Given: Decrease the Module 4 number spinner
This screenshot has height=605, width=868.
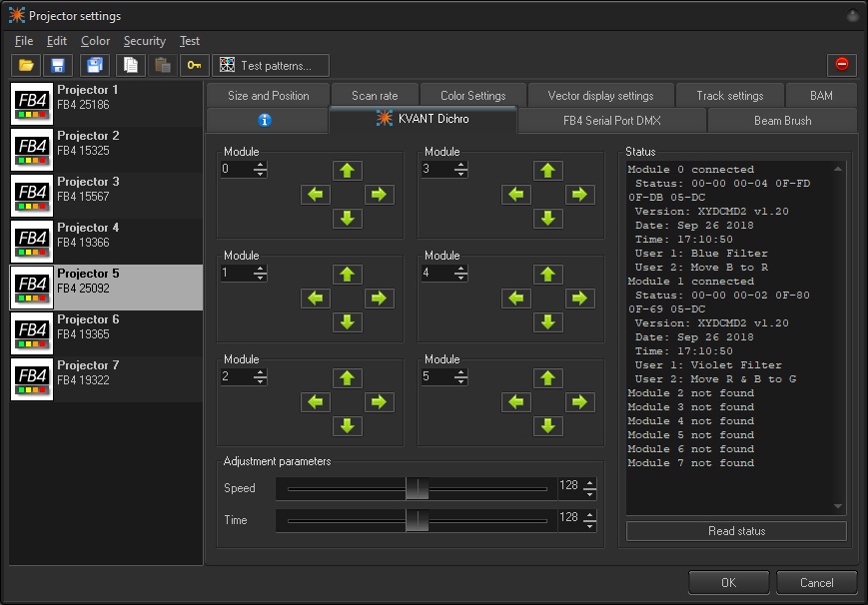Looking at the screenshot, I should click(x=460, y=278).
